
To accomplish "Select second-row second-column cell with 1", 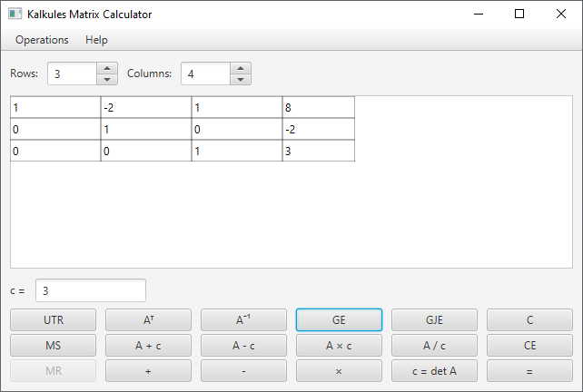I will pyautogui.click(x=146, y=129).
